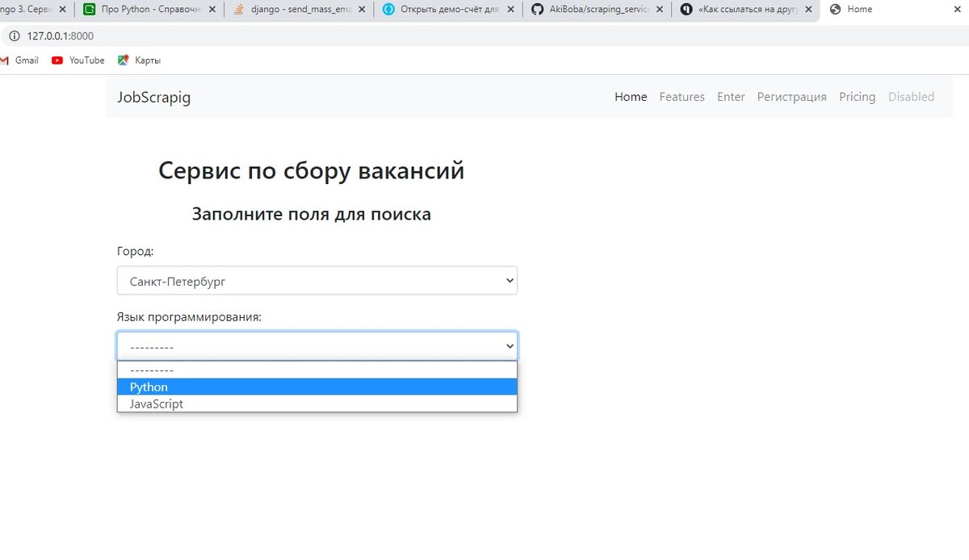Viewport: 969px width, 560px height.
Task: Click the Django icon on the send_mass tab
Action: pyautogui.click(x=237, y=9)
